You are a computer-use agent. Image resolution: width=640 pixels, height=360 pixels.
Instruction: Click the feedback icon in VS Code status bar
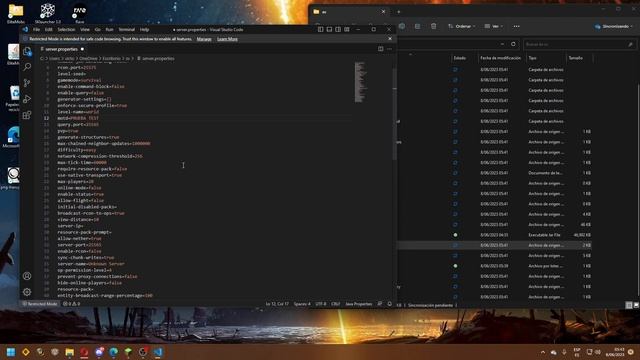pyautogui.click(x=380, y=304)
